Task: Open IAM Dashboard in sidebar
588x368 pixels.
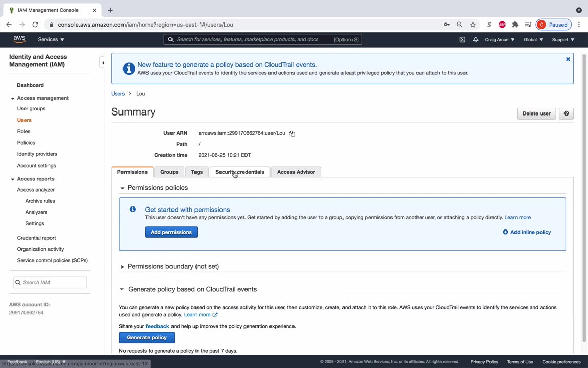Action: (x=31, y=85)
